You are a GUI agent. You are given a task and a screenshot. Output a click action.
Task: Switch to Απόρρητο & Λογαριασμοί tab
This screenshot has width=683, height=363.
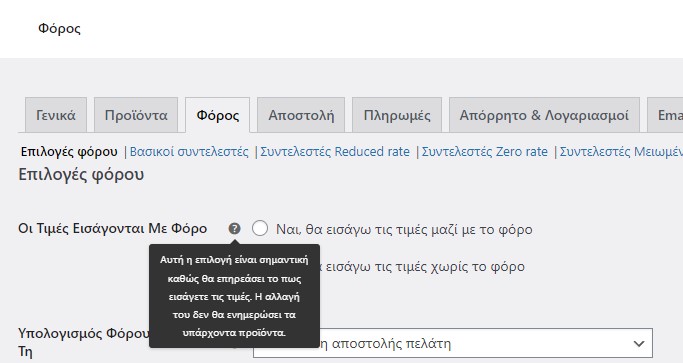pyautogui.click(x=544, y=115)
